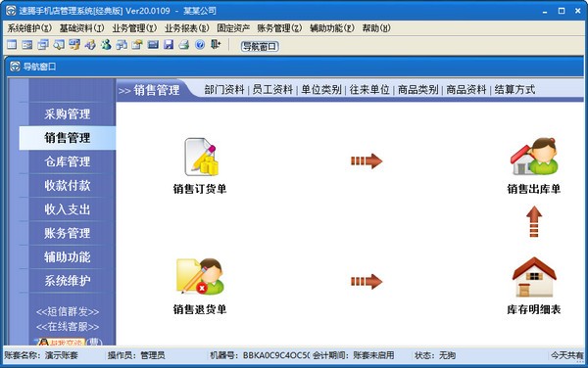The image size is (588, 368).
Task: Open the 销售出库单 outbound order icon
Action: (534, 157)
